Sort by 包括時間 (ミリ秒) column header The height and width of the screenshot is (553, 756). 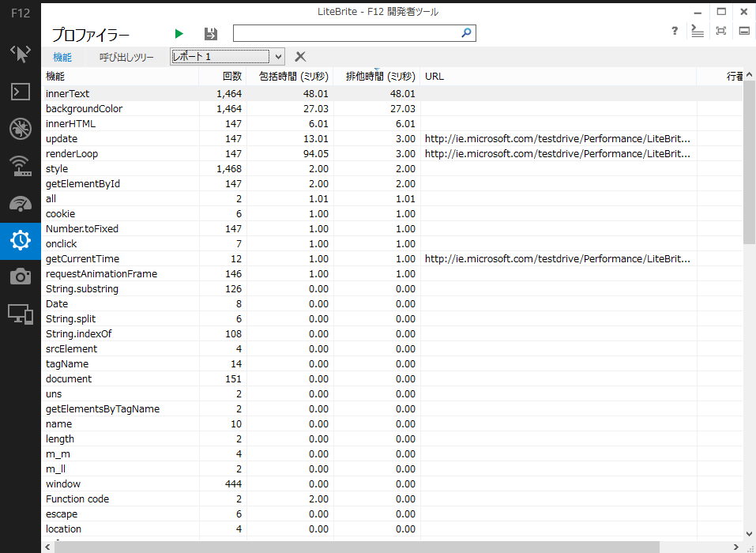click(290, 76)
